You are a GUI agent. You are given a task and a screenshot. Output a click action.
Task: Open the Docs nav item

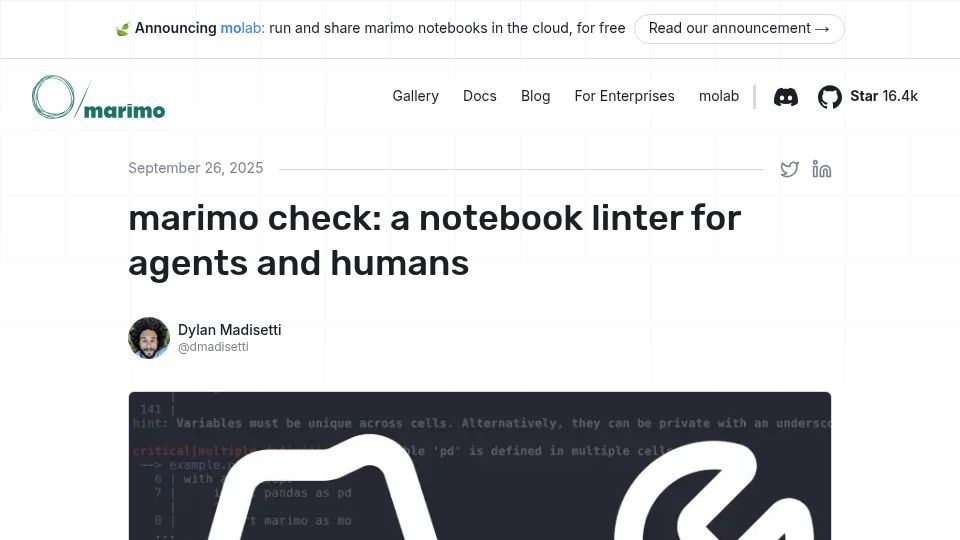pos(479,96)
